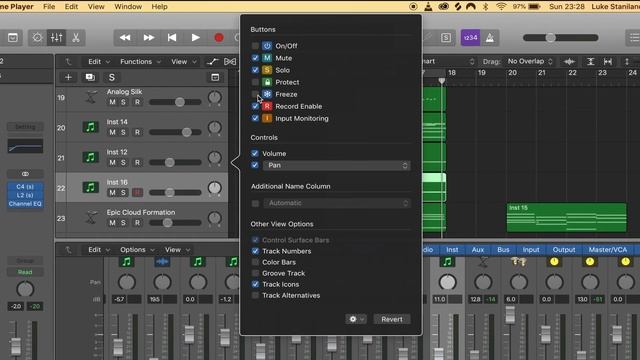640x360 pixels.
Task: Mute the Inst 14 track
Action: [x=112, y=132]
